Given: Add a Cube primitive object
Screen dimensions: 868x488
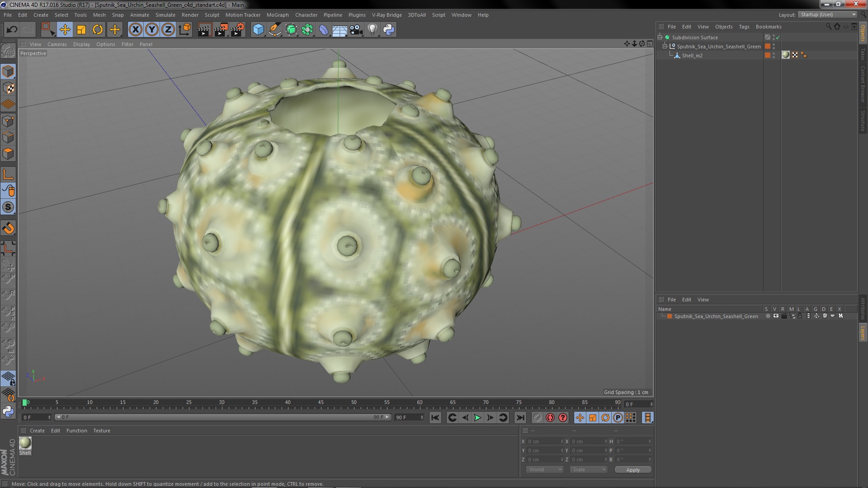Looking at the screenshot, I should [258, 30].
